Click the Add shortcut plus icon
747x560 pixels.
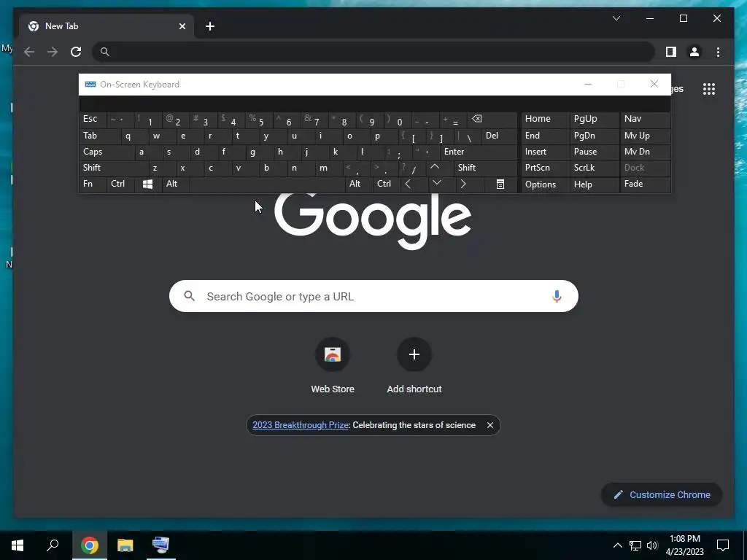pyautogui.click(x=414, y=354)
